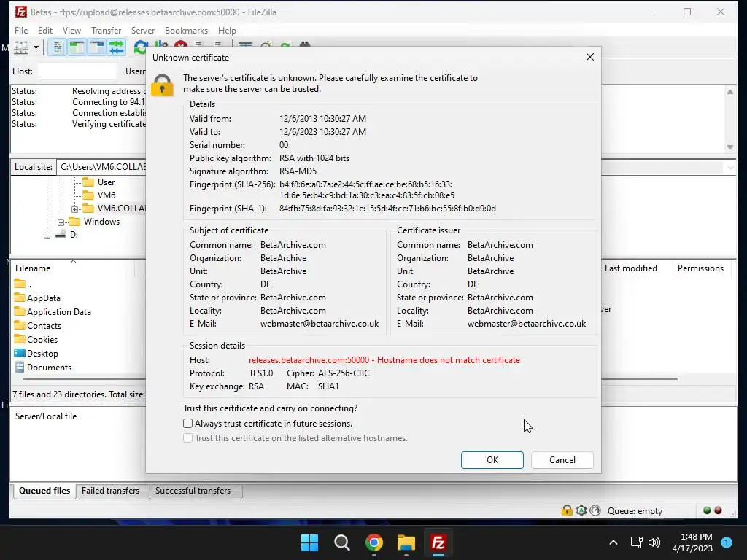The image size is (747, 560).
Task: Switch to Failed transfers tab
Action: (111, 491)
